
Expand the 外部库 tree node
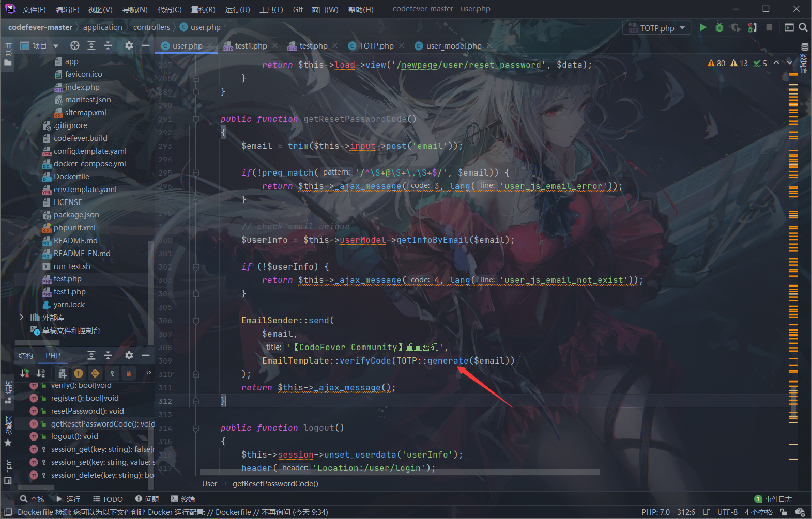click(22, 317)
